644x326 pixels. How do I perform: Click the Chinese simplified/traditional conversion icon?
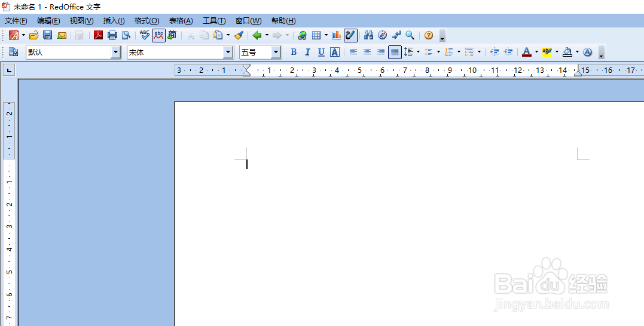(x=172, y=35)
